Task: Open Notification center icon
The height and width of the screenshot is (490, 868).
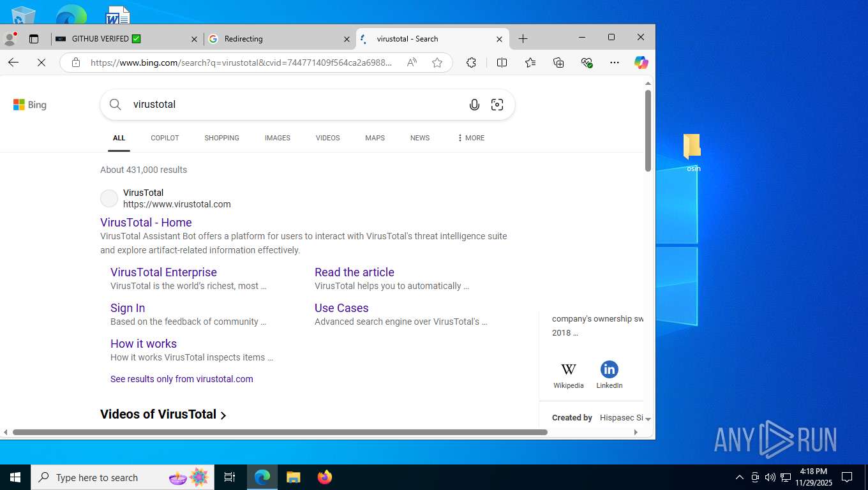Action: [847, 477]
